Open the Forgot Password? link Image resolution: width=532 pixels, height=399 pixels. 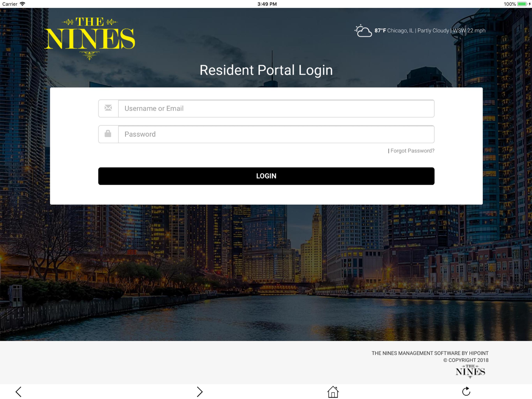[412, 151]
